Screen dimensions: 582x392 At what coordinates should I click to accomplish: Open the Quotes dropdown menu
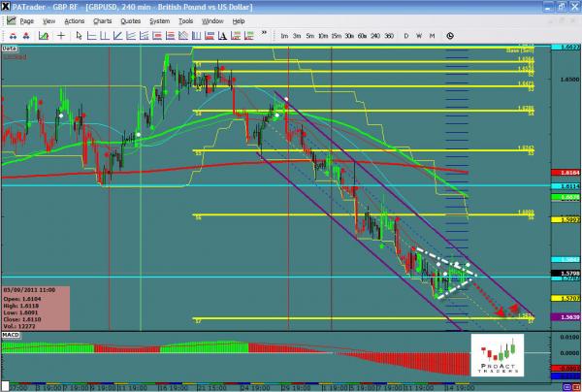(128, 20)
